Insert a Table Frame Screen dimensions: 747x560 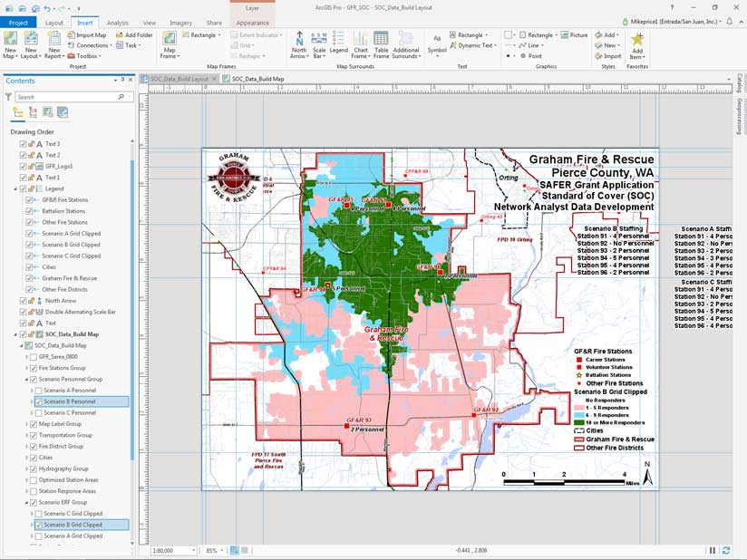click(x=381, y=44)
